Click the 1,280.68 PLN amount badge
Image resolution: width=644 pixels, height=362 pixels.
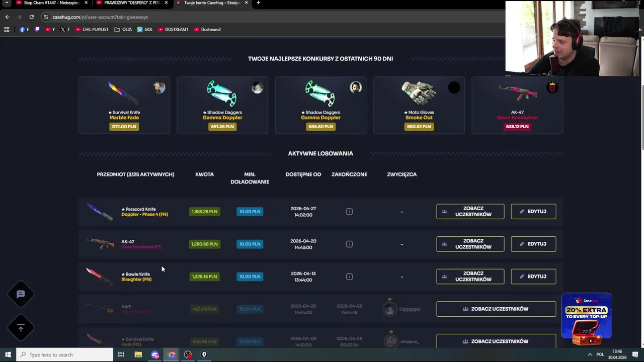click(x=204, y=244)
